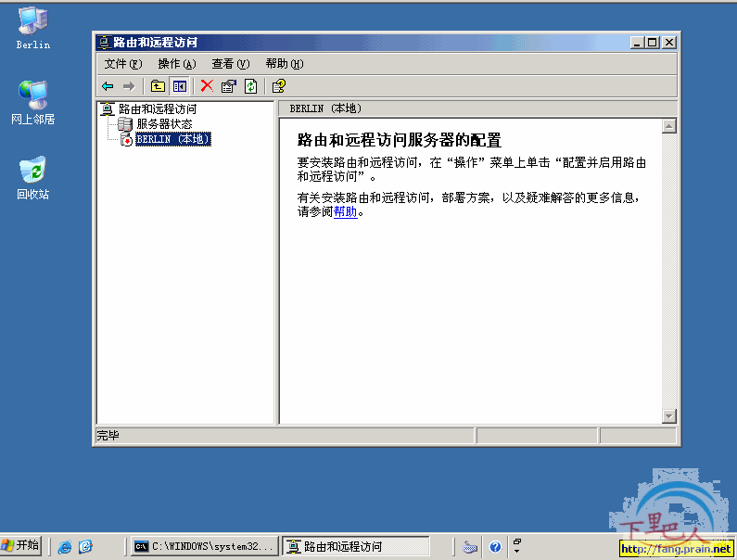737x560 pixels.
Task: Click the 开始 Start button
Action: pos(21,545)
